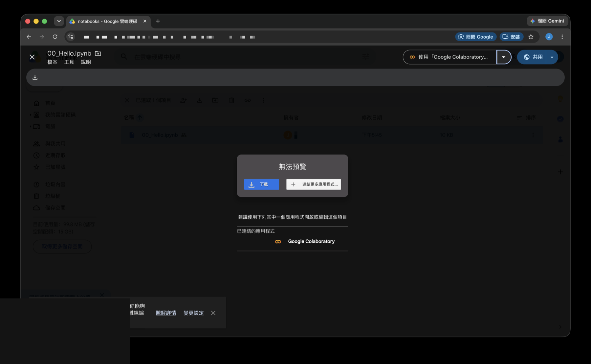Close the notebooks Google Drive tab
The width and height of the screenshot is (591, 364).
coord(145,21)
